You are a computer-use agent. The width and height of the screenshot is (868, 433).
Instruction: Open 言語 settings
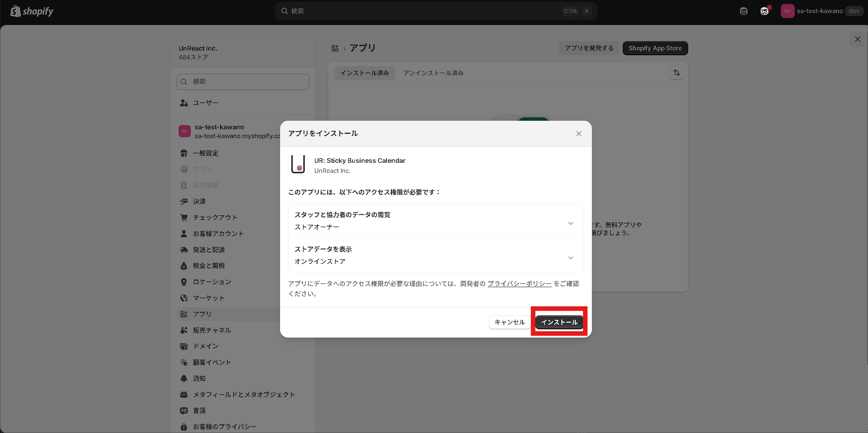tap(243, 411)
